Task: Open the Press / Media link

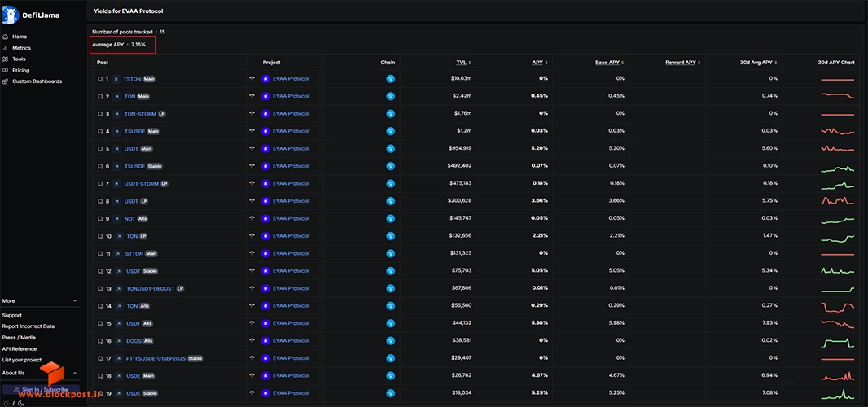Action: [19, 337]
